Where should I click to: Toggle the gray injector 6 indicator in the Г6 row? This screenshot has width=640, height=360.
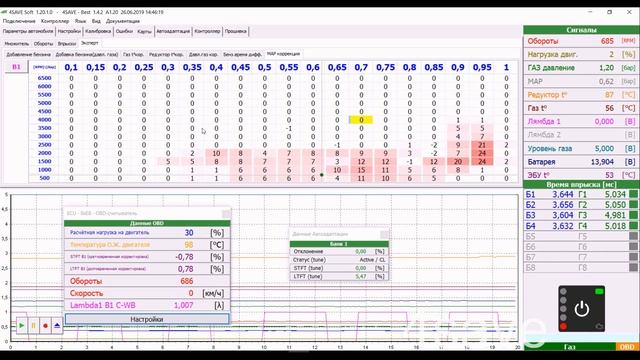click(634, 247)
